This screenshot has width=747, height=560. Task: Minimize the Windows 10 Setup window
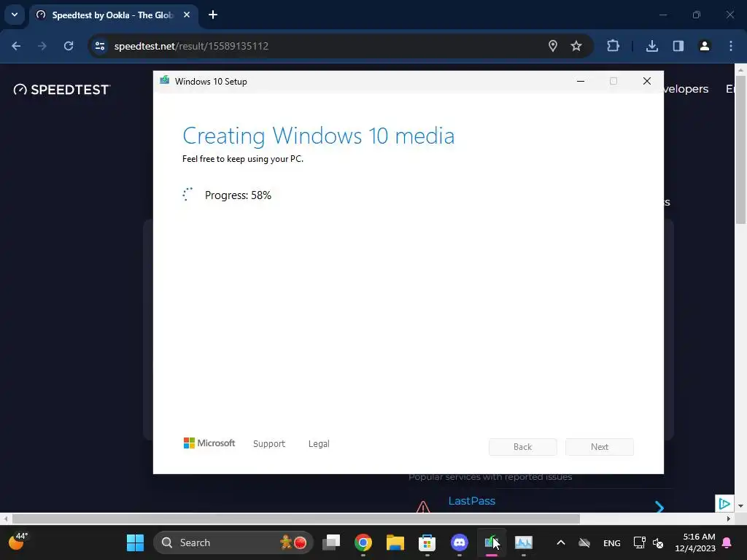point(580,82)
